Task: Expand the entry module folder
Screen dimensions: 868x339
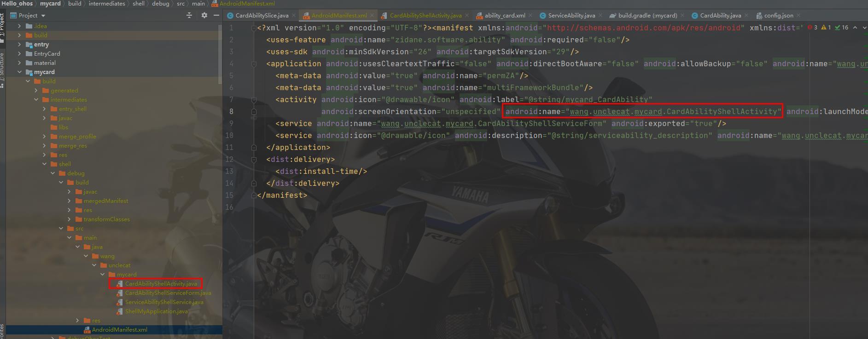Action: click(19, 45)
